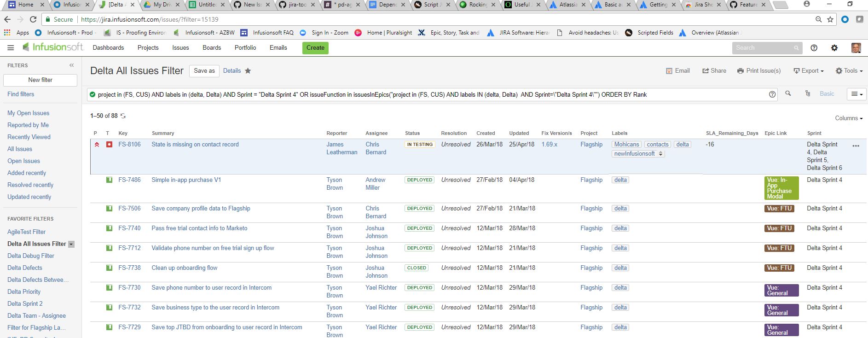The height and width of the screenshot is (338, 868).
Task: Click 'Vue: General' epic on FS-7730
Action: pos(781,290)
